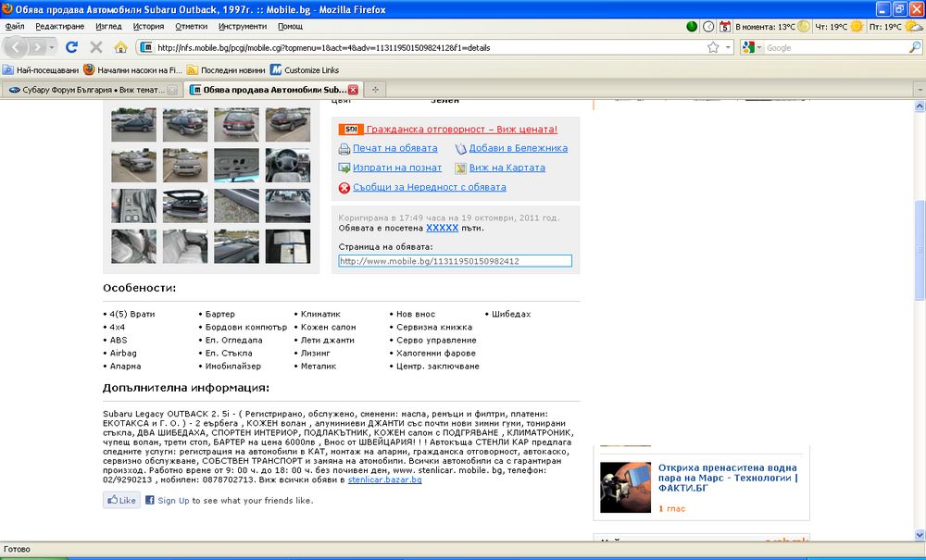The width and height of the screenshot is (926, 560).
Task: Bookmark this page with the star icon
Action: pyautogui.click(x=713, y=47)
